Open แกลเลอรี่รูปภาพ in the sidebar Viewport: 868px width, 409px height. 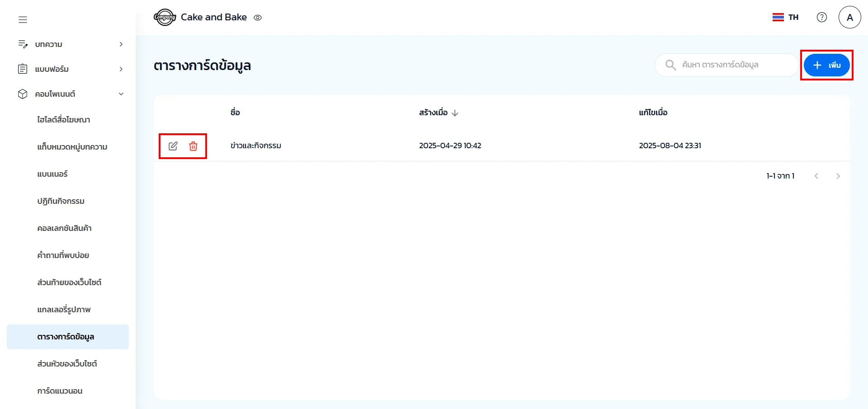(x=64, y=310)
